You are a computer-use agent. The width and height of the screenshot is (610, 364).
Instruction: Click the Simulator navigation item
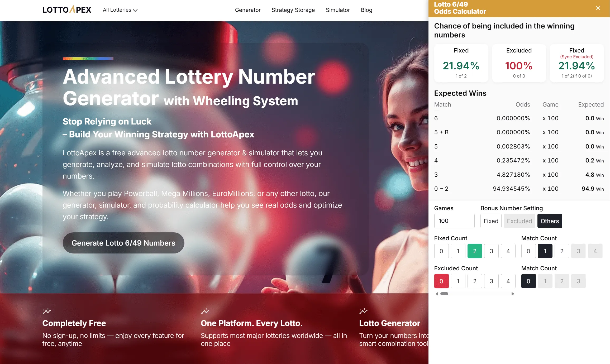(x=338, y=10)
